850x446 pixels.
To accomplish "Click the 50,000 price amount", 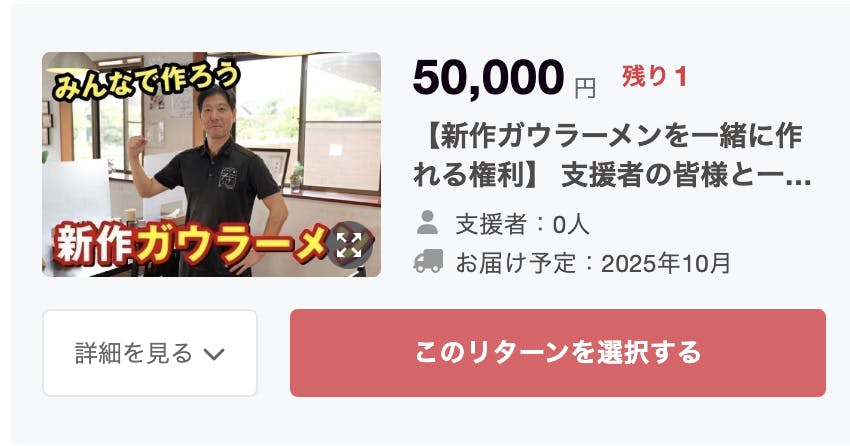I will pos(488,79).
